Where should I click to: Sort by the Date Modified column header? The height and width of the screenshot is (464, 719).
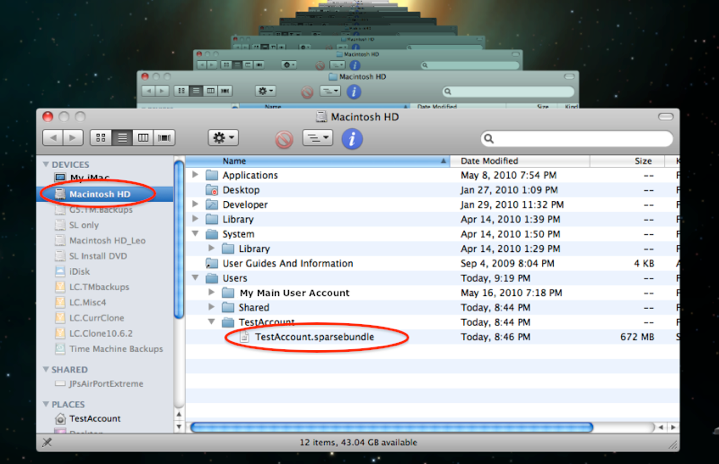pos(520,161)
